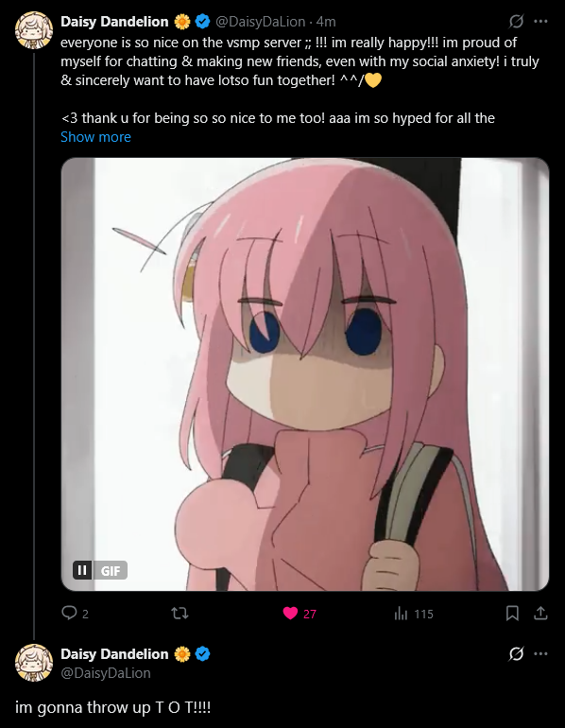Open Daisy Dandelion's avatar on the first tweet

coord(34,30)
